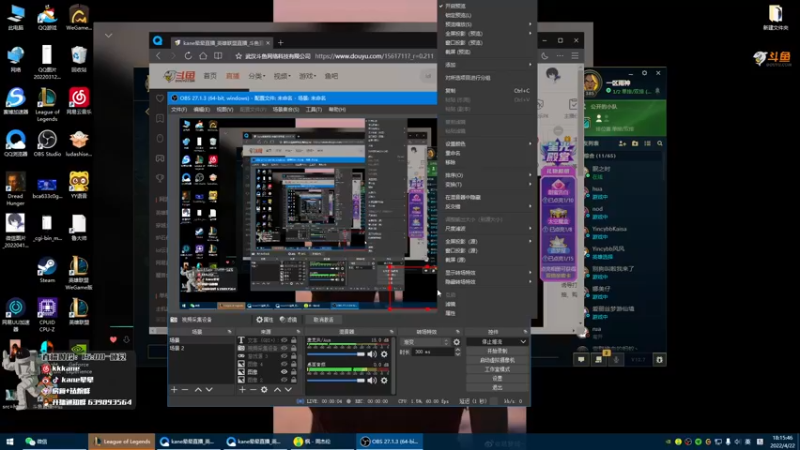Open source properties gear below the sources list
The image size is (800, 450).
(x=264, y=390)
